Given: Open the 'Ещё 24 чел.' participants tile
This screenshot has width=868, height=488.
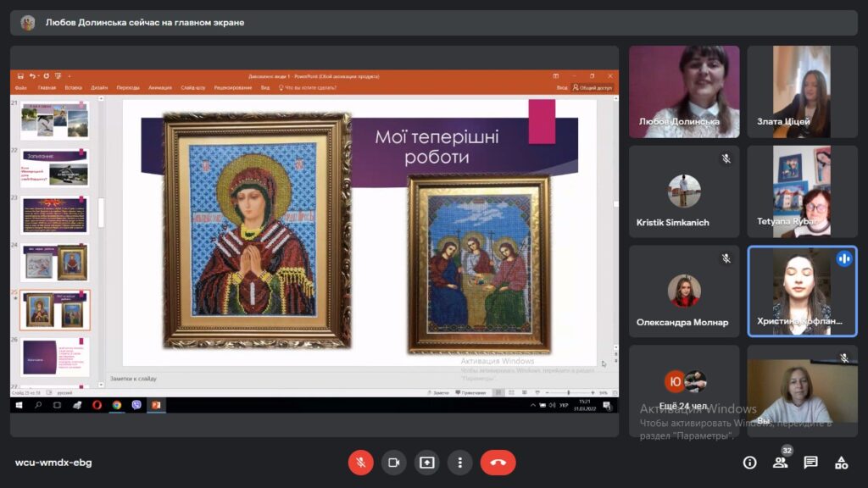Looking at the screenshot, I should 684,391.
